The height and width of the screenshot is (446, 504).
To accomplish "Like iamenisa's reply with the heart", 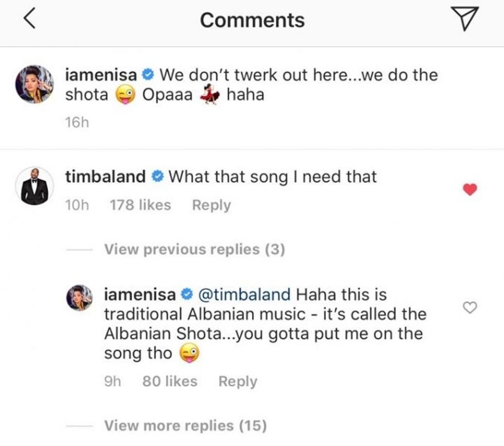I will click(x=470, y=308).
